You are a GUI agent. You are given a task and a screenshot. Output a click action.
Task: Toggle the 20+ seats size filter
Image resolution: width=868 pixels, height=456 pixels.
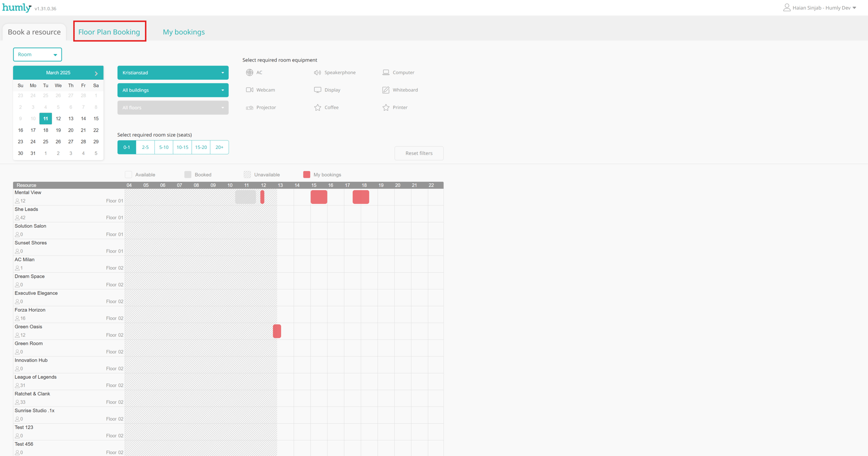click(x=220, y=147)
